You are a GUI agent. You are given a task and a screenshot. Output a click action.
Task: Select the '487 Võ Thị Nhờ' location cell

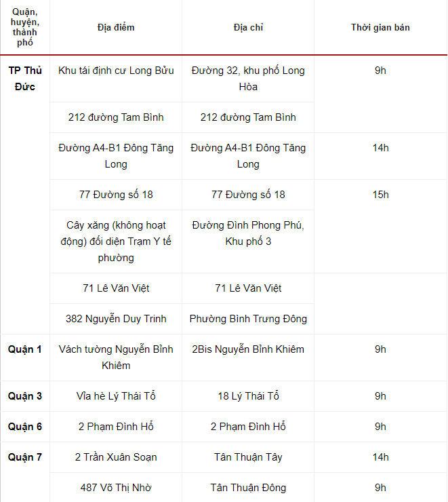tap(116, 488)
